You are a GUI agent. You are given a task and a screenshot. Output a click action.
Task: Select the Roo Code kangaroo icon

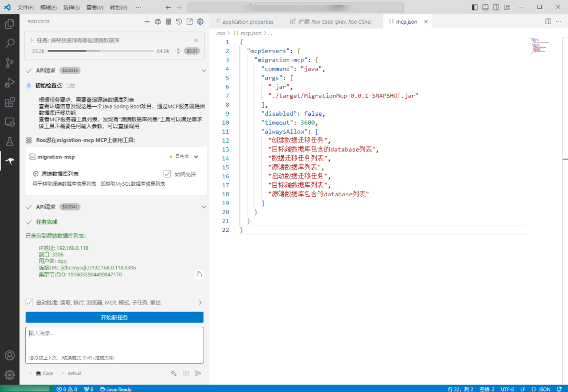tap(10, 161)
